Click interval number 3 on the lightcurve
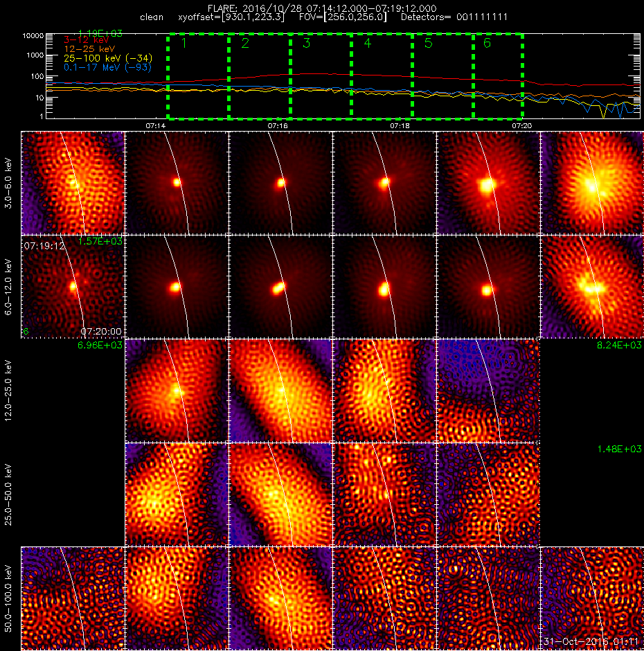This screenshot has width=644, height=651. [x=307, y=43]
